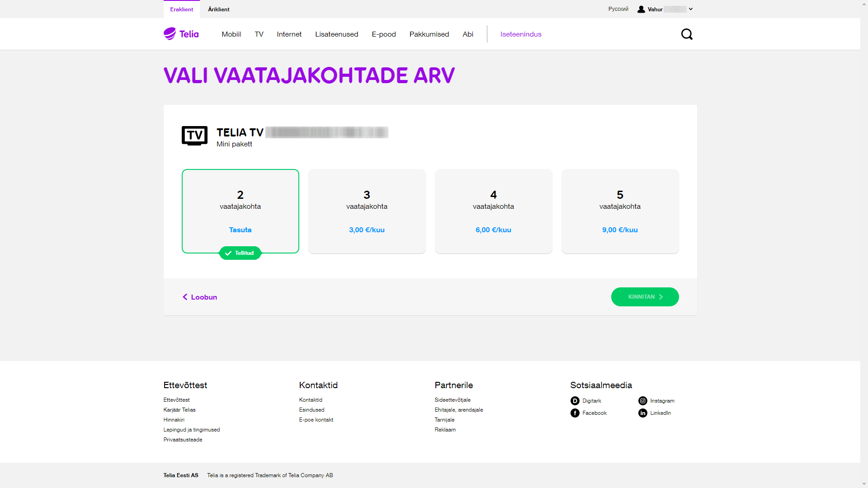The height and width of the screenshot is (488, 868).
Task: Click the Mini pakett text
Action: (x=234, y=144)
